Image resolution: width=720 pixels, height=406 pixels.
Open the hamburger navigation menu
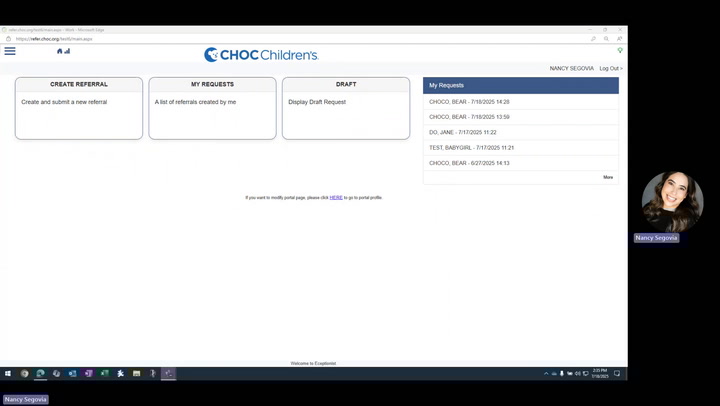tap(10, 51)
